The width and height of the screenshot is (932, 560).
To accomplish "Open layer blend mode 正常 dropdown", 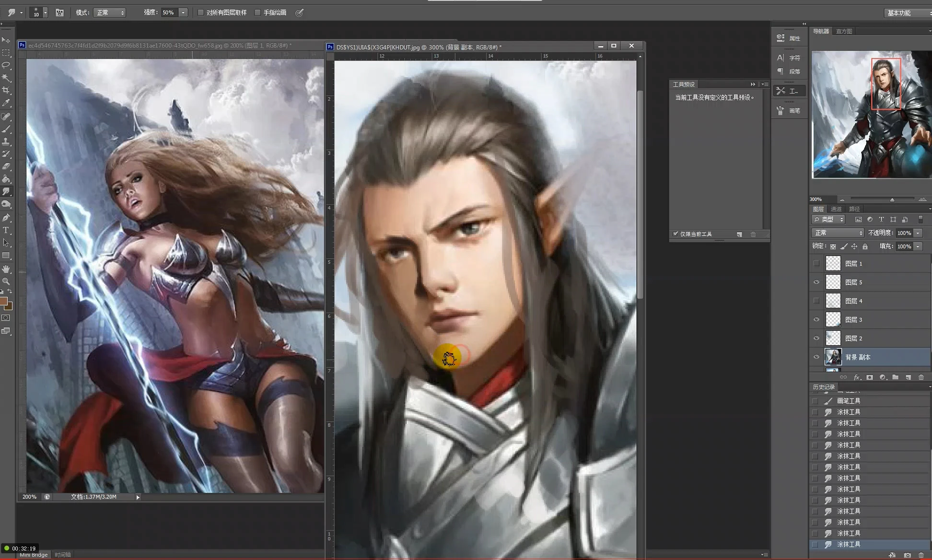I will 838,233.
